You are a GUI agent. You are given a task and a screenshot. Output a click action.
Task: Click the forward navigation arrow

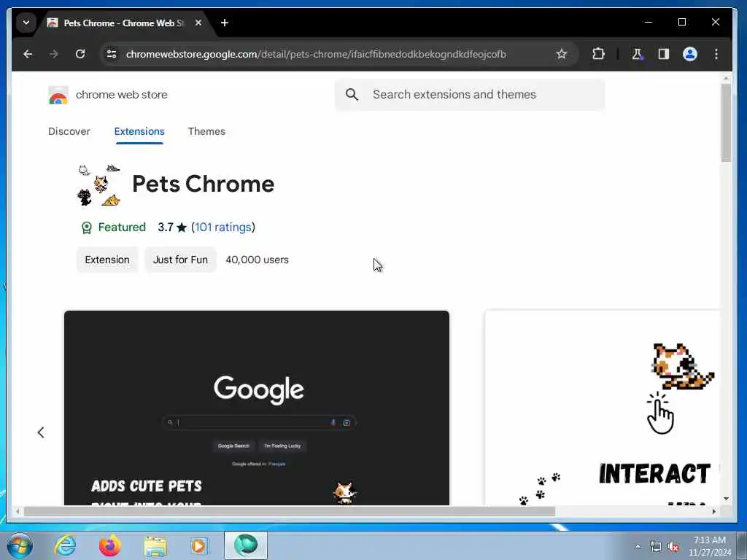pos(54,54)
